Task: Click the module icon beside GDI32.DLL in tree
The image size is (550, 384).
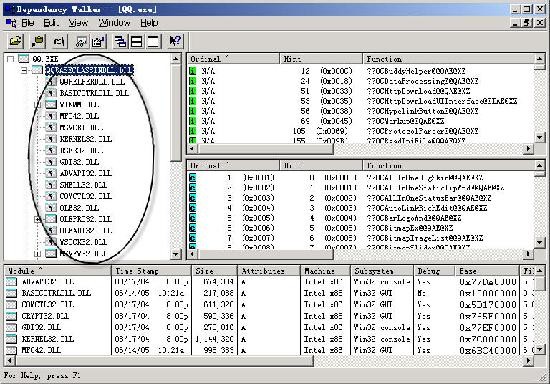Action: point(51,162)
